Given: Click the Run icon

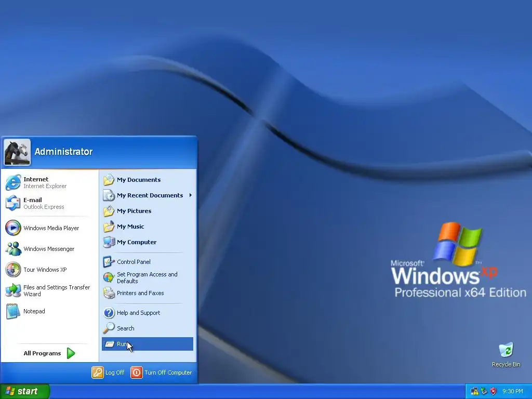Looking at the screenshot, I should 109,344.
